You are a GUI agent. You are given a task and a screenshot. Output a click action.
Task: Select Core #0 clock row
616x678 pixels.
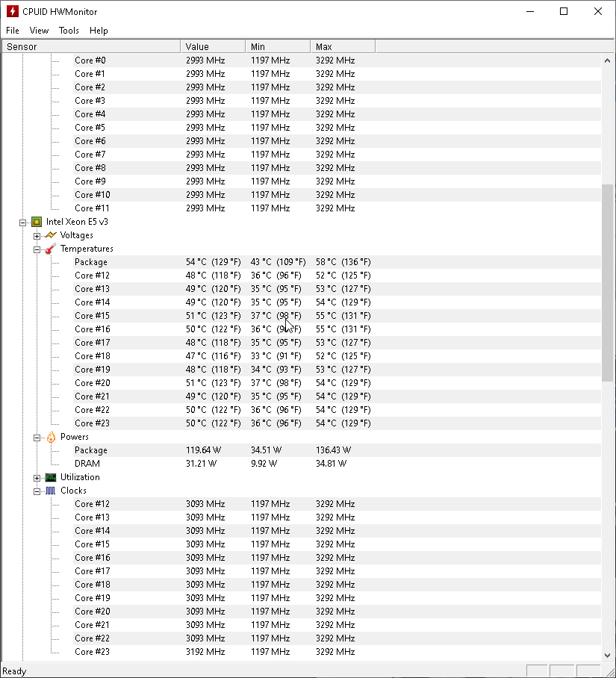(x=337, y=60)
